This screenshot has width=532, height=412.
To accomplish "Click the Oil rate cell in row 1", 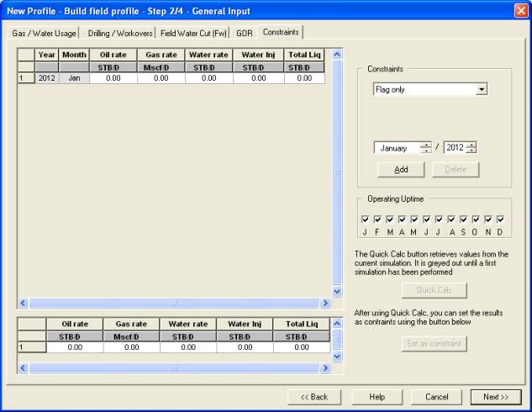I will click(x=113, y=78).
